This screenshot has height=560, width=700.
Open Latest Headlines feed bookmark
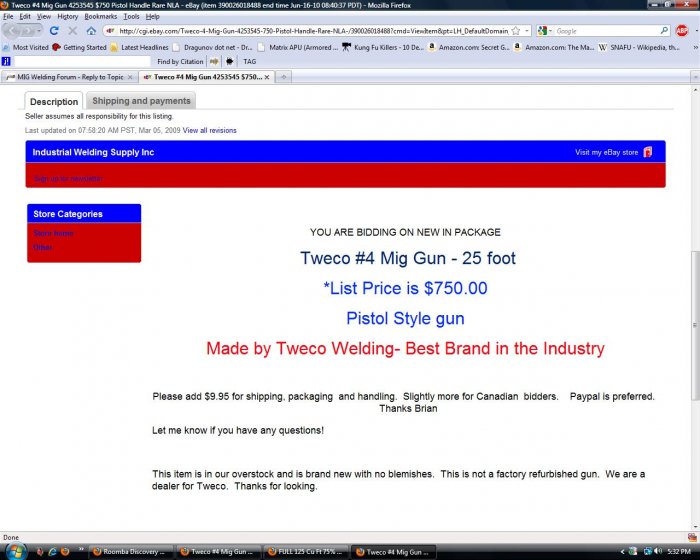pyautogui.click(x=139, y=47)
